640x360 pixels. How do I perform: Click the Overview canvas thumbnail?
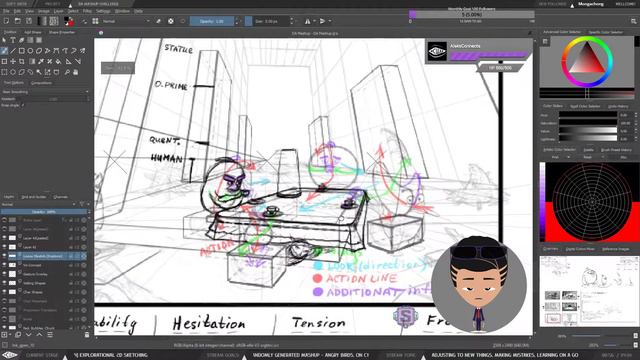click(x=589, y=291)
